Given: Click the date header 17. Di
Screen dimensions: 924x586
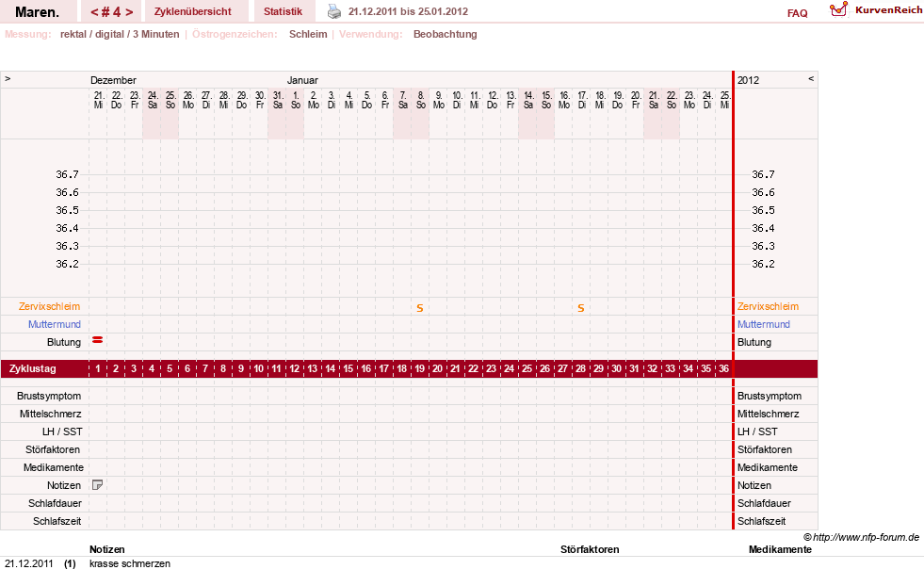Looking at the screenshot, I should click(x=582, y=100).
